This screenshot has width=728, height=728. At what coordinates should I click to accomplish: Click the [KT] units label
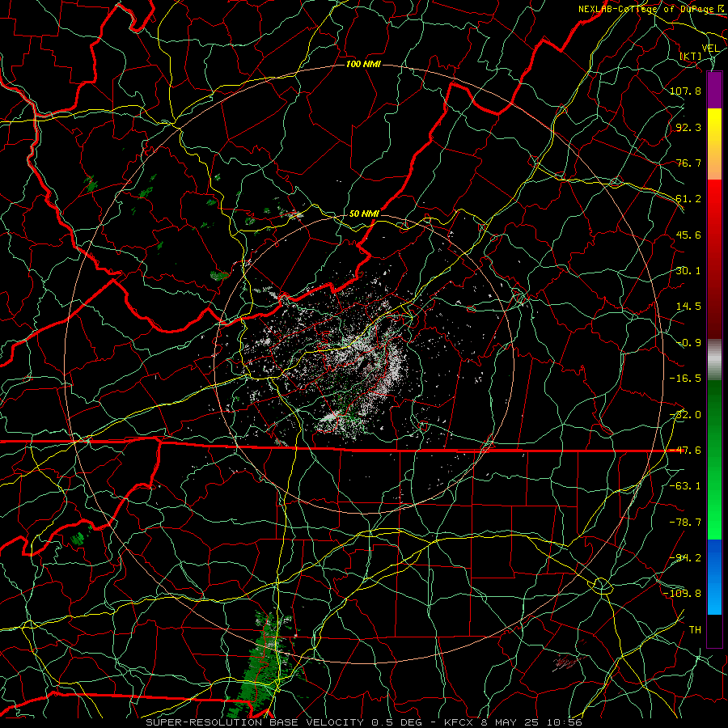click(x=692, y=56)
